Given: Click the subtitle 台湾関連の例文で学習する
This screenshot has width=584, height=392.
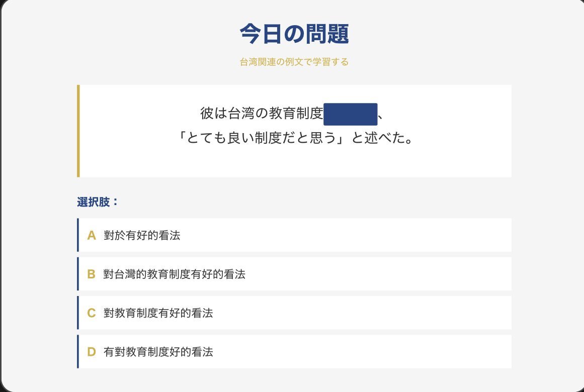Looking at the screenshot, I should pos(294,62).
